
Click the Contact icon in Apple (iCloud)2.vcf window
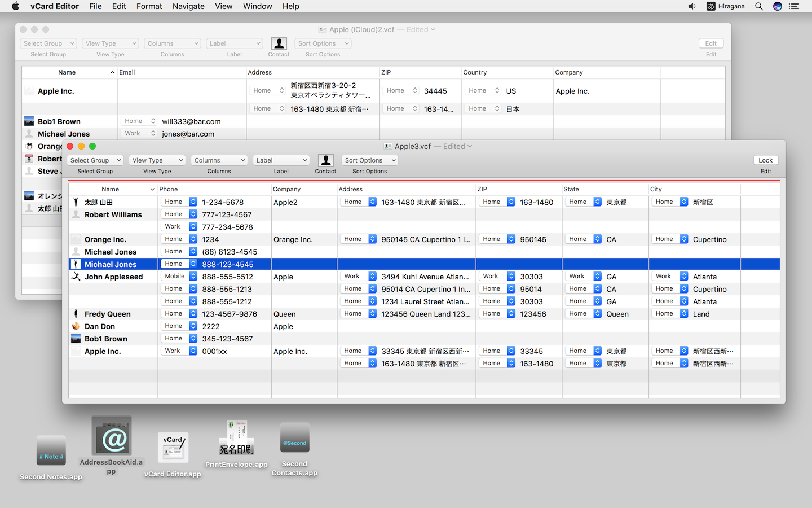[x=279, y=43]
